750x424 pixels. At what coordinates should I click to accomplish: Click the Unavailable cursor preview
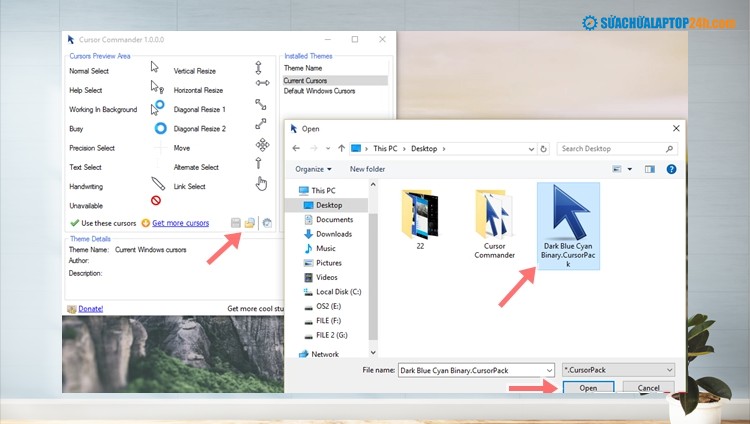pos(156,201)
